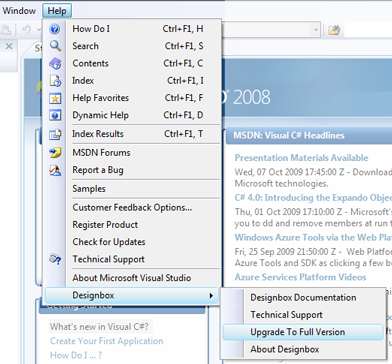Open the Window menu
This screenshot has width=392, height=364.
(19, 11)
